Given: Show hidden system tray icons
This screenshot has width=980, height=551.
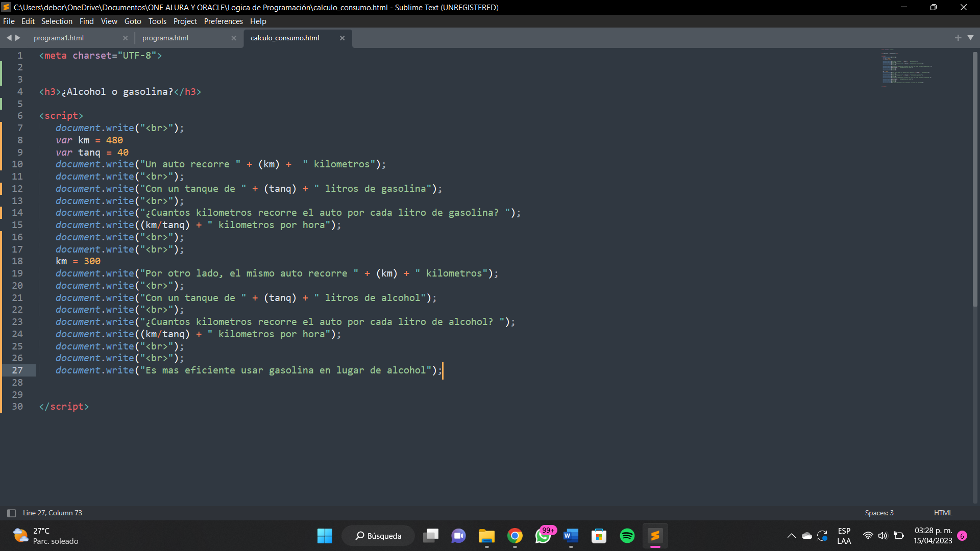Looking at the screenshot, I should coord(791,536).
